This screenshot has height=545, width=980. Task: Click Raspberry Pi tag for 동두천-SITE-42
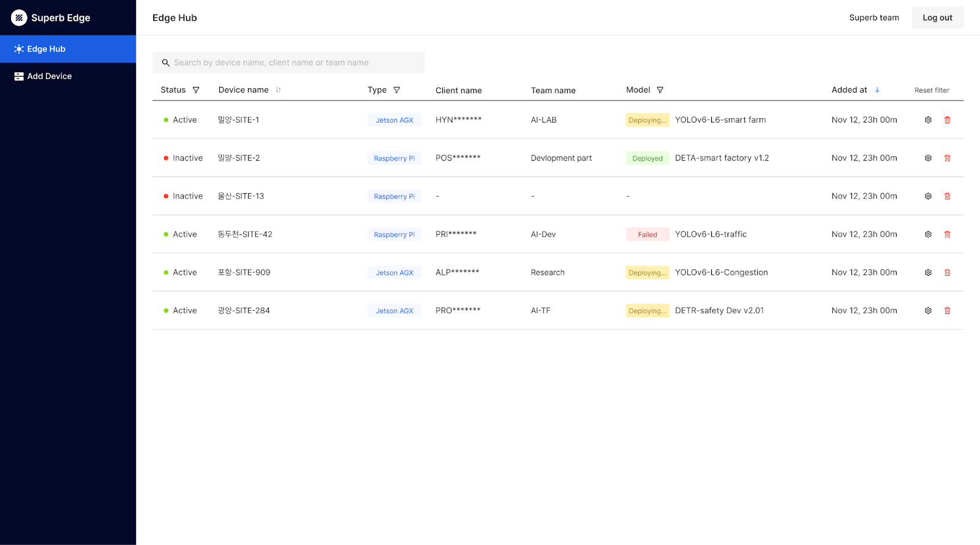click(x=394, y=234)
